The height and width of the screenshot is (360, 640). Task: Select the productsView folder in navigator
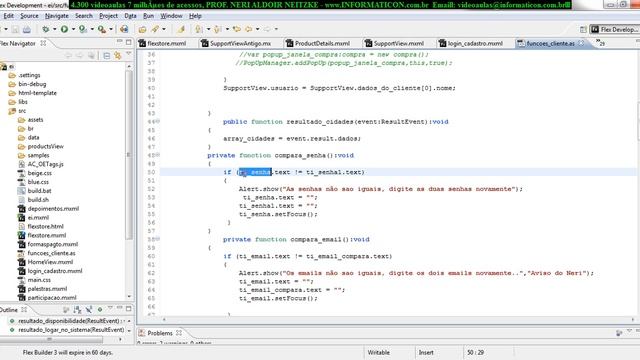coord(46,146)
